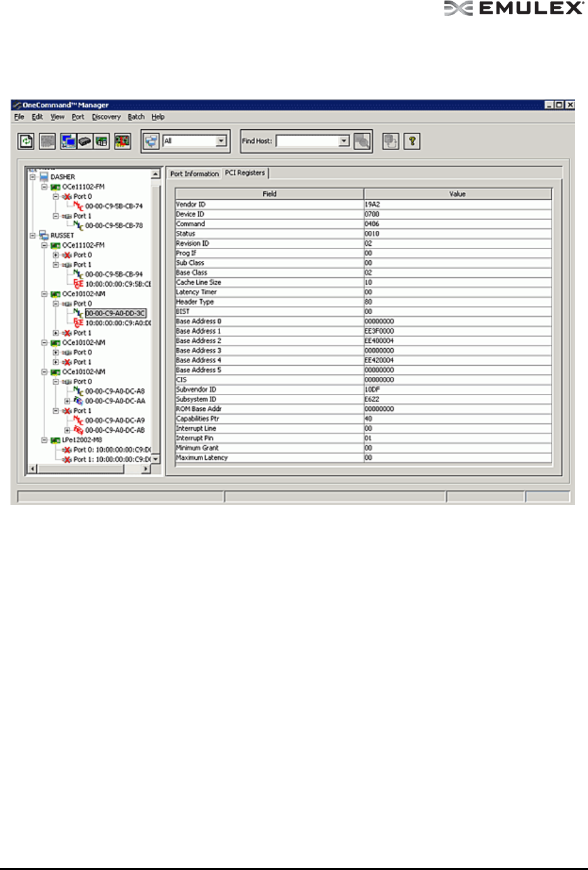Viewport: 588px width, 870px height.
Task: Open the File menu
Action: point(19,117)
